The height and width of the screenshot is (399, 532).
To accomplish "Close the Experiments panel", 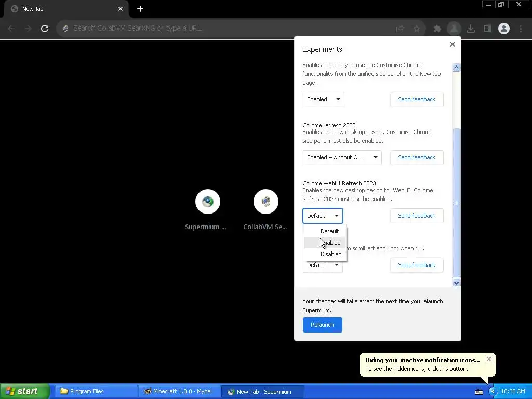I will point(453,44).
